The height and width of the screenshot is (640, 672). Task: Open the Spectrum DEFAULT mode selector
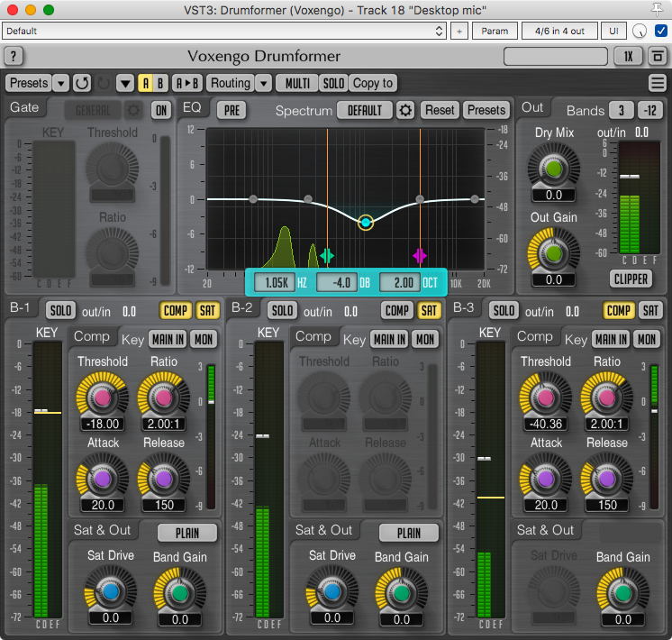[365, 111]
